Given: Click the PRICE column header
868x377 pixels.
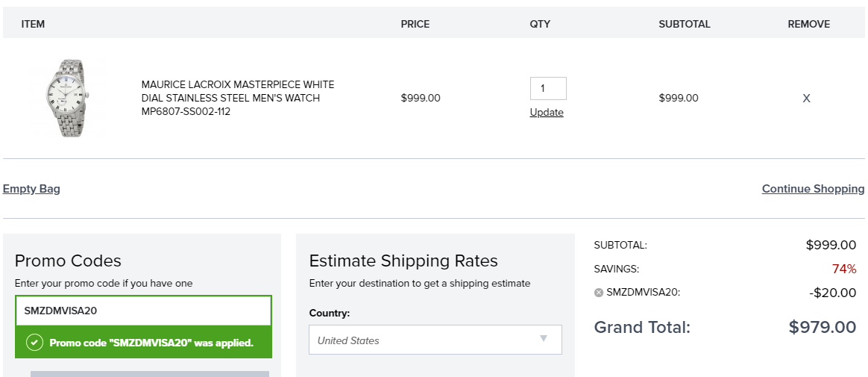Looking at the screenshot, I should click(415, 25).
